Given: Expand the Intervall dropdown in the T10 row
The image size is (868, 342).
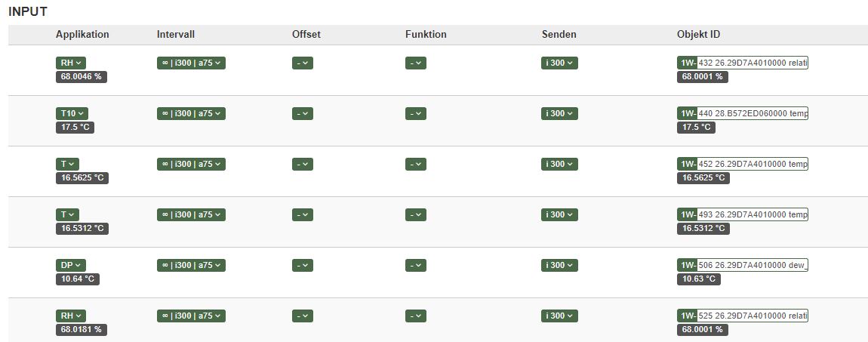Looking at the screenshot, I should click(x=191, y=113).
